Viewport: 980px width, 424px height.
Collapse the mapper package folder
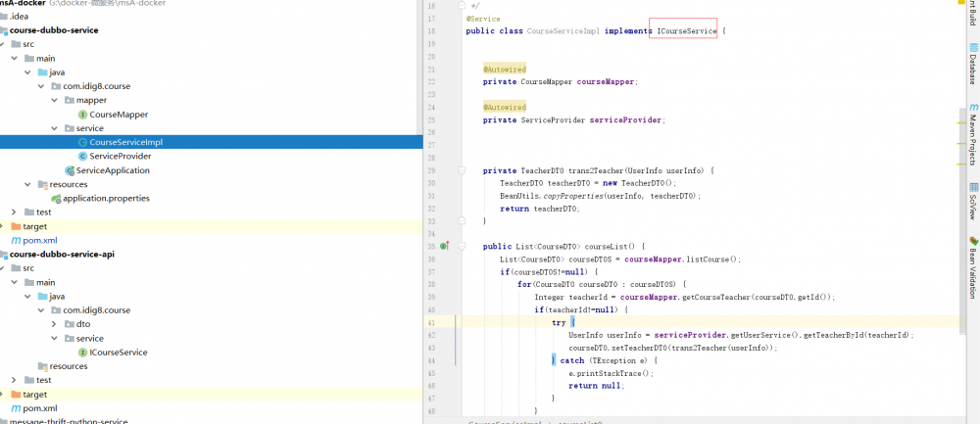tap(54, 100)
